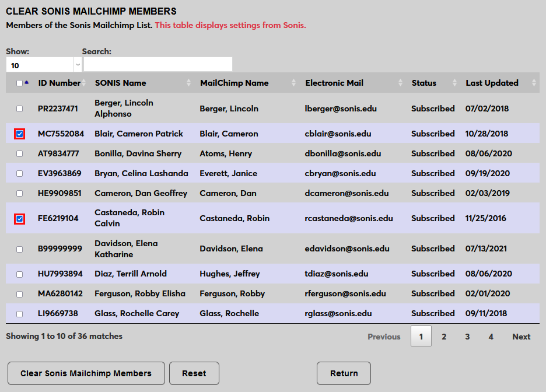
Task: Select ID number LI9669738
Action: pos(58,313)
